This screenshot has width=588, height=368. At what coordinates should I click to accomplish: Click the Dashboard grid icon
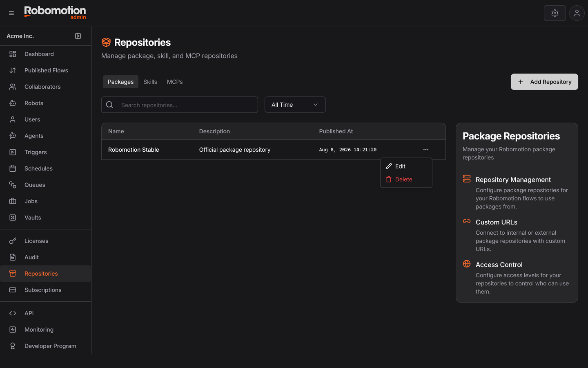coord(13,54)
